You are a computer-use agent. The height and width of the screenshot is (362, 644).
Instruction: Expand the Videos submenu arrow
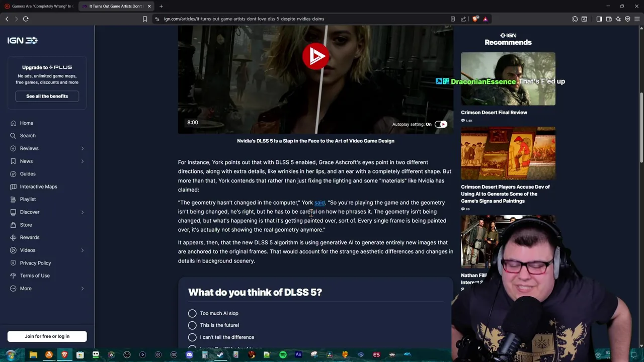tap(83, 250)
